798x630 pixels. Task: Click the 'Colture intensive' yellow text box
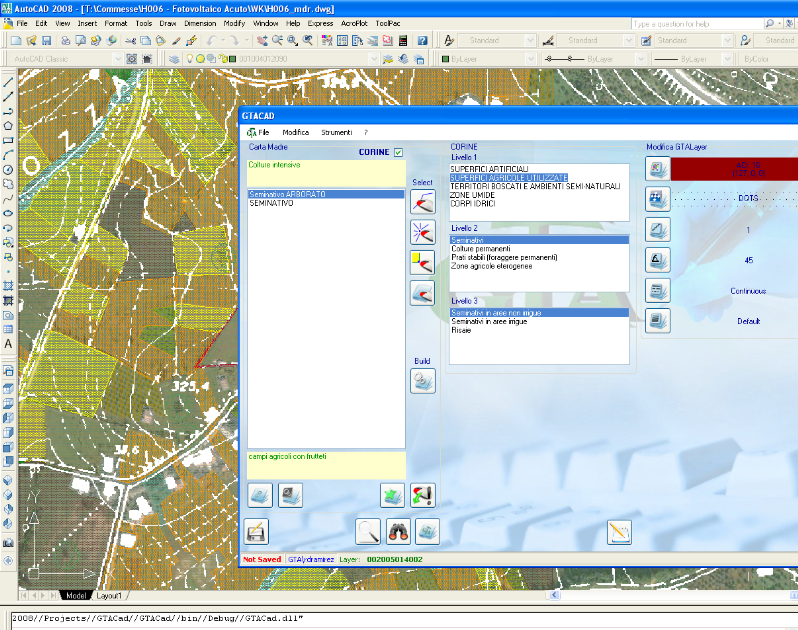[326, 174]
